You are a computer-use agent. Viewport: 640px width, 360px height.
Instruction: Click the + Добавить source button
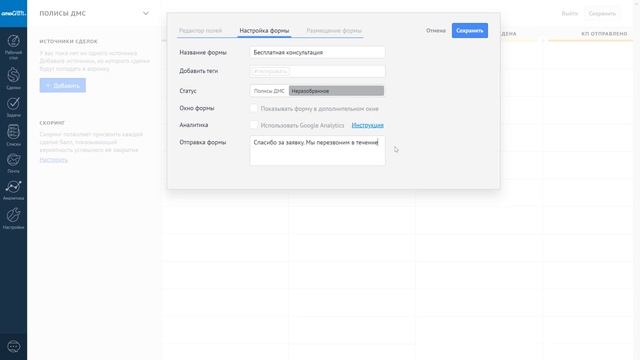(63, 85)
